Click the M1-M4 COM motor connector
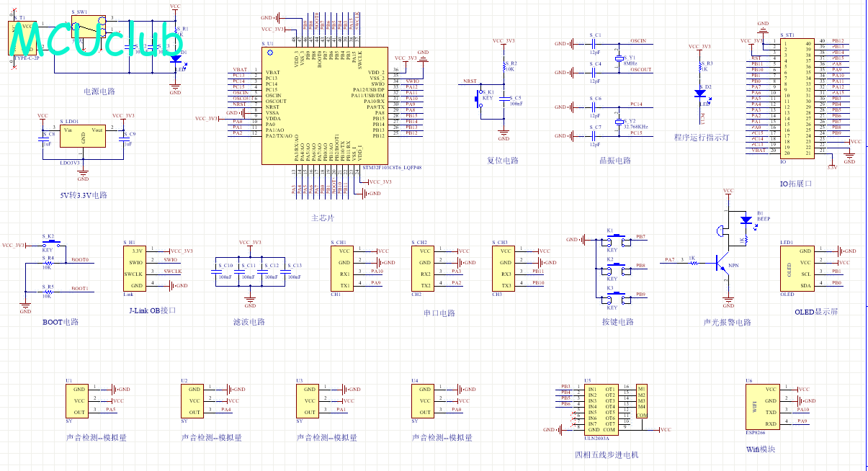Image resolution: width=868 pixels, height=471 pixels. click(x=642, y=402)
